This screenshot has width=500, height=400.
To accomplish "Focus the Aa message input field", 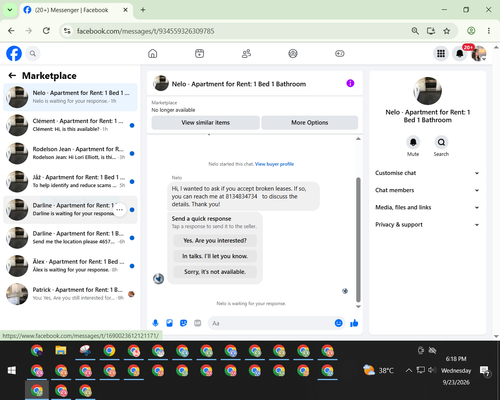I will (272, 323).
